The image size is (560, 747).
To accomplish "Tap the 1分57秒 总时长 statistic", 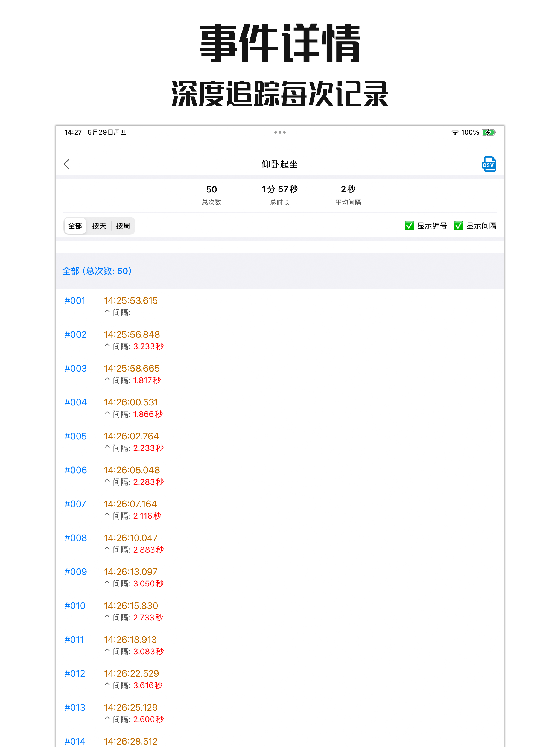I will [x=280, y=195].
